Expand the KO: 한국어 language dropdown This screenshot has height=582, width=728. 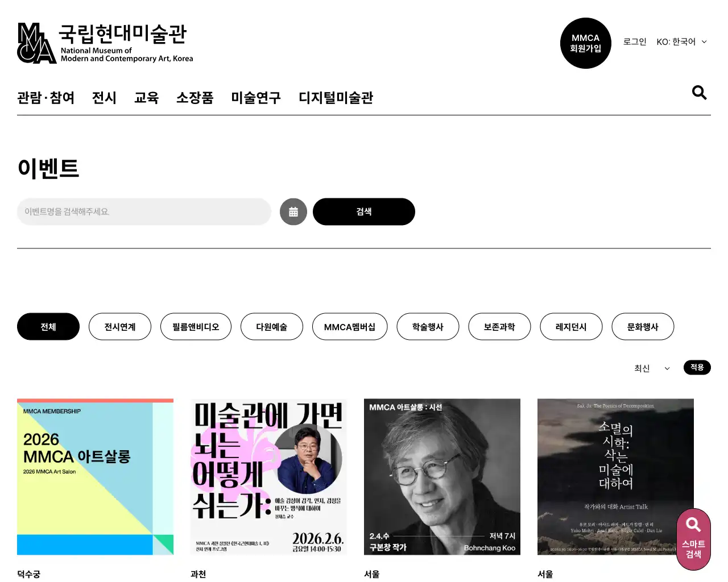[681, 42]
